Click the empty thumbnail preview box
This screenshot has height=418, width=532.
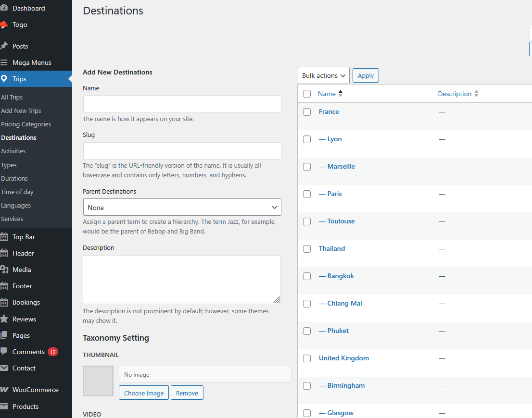click(x=98, y=381)
